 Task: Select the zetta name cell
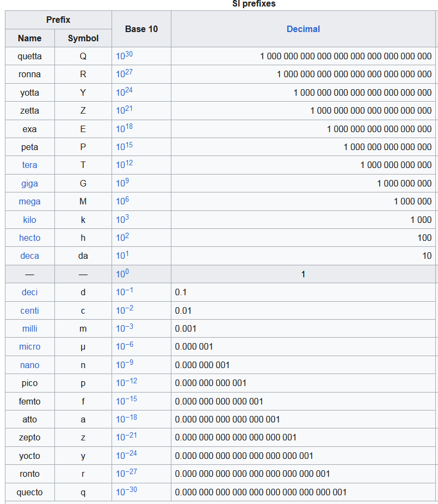[x=30, y=110]
